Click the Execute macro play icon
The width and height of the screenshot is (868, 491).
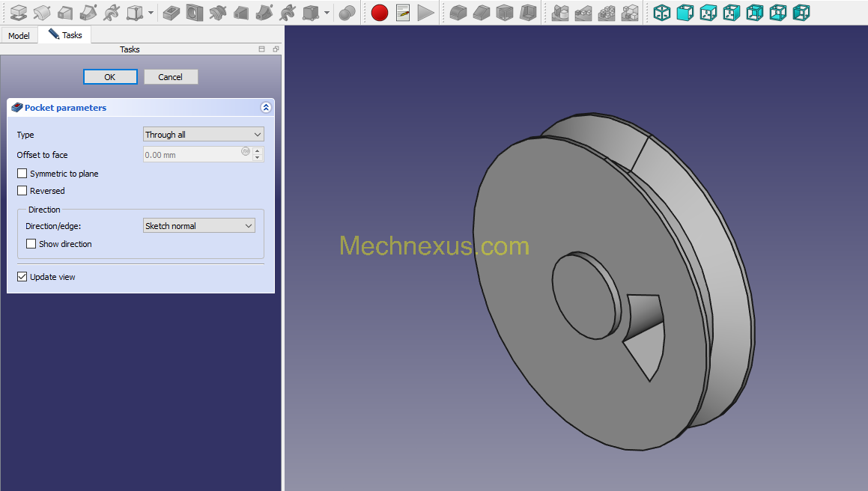[425, 12]
